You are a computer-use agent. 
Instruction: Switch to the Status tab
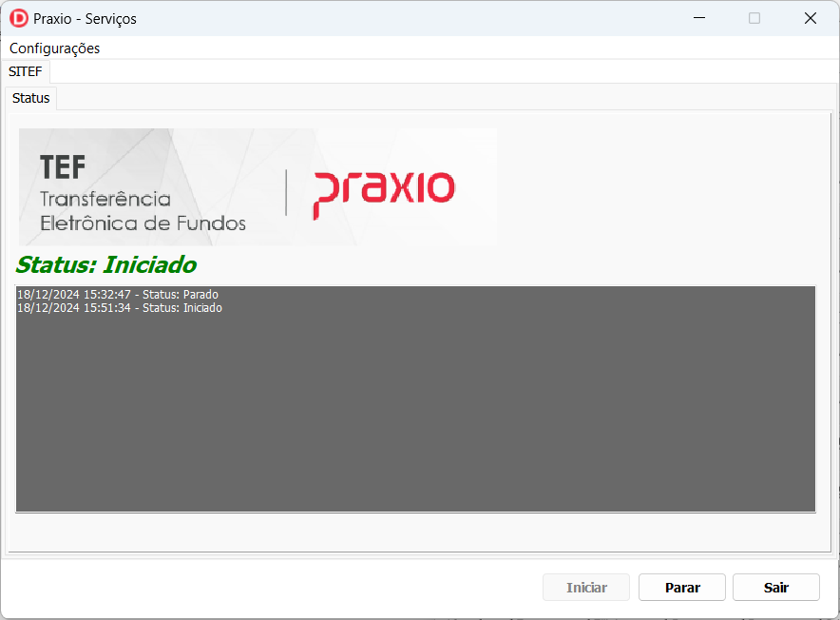click(31, 98)
